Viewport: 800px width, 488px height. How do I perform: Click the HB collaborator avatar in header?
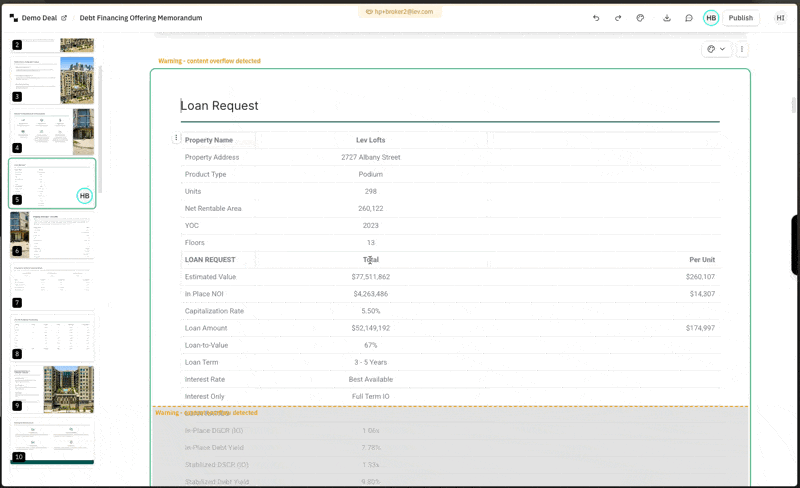(x=711, y=18)
